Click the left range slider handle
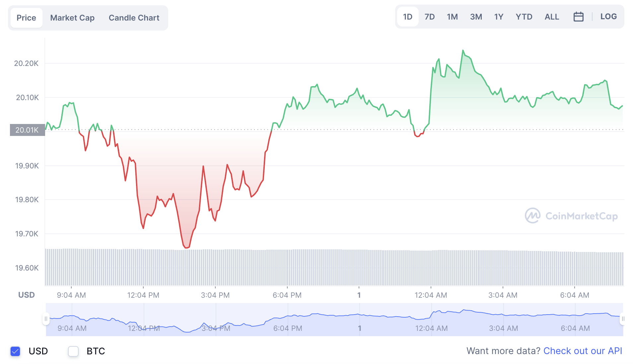The height and width of the screenshot is (364, 633). click(46, 319)
